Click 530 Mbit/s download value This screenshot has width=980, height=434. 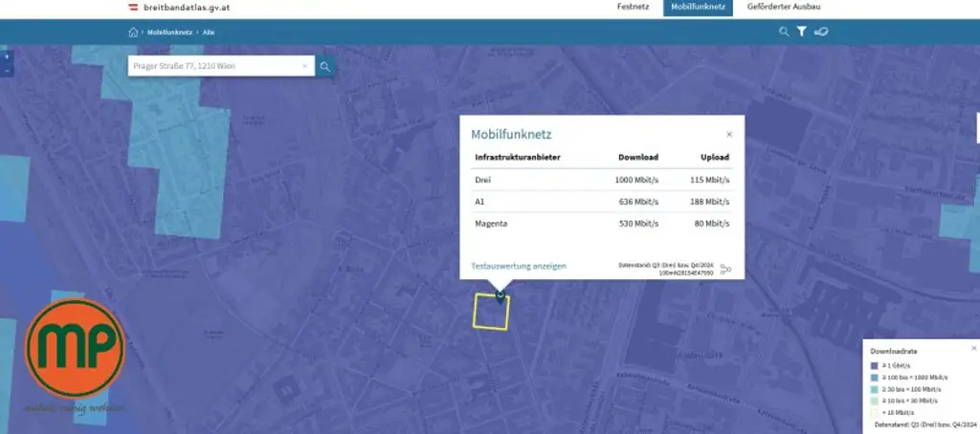[x=638, y=224]
